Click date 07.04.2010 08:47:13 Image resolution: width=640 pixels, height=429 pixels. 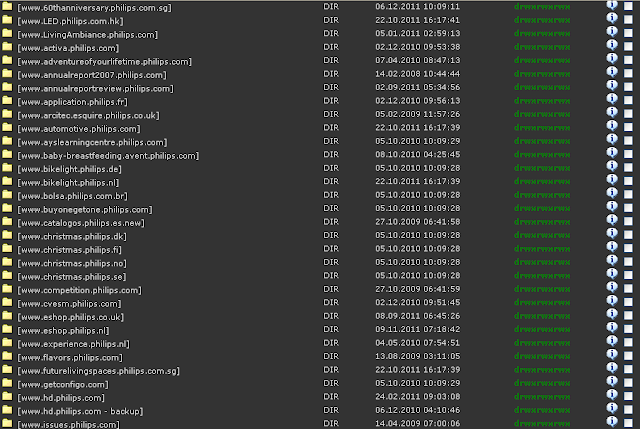pyautogui.click(x=418, y=60)
